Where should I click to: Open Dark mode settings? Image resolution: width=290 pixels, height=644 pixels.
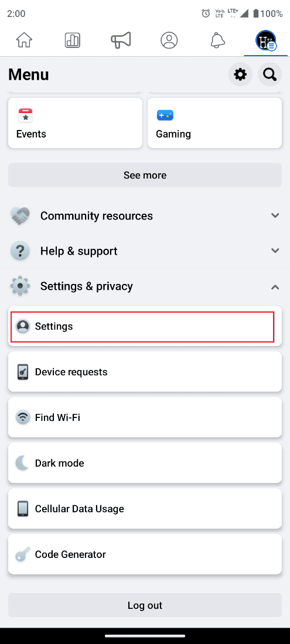[x=145, y=463]
